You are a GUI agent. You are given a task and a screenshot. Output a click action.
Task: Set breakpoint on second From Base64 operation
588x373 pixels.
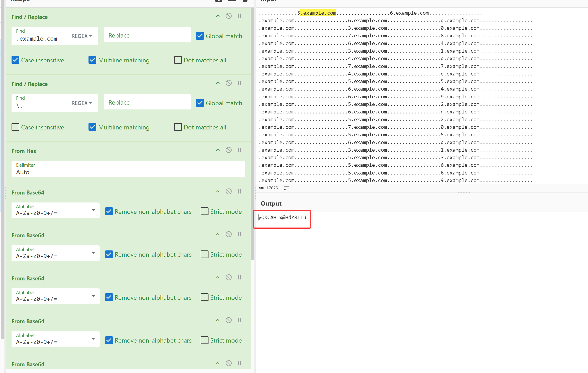(x=239, y=234)
